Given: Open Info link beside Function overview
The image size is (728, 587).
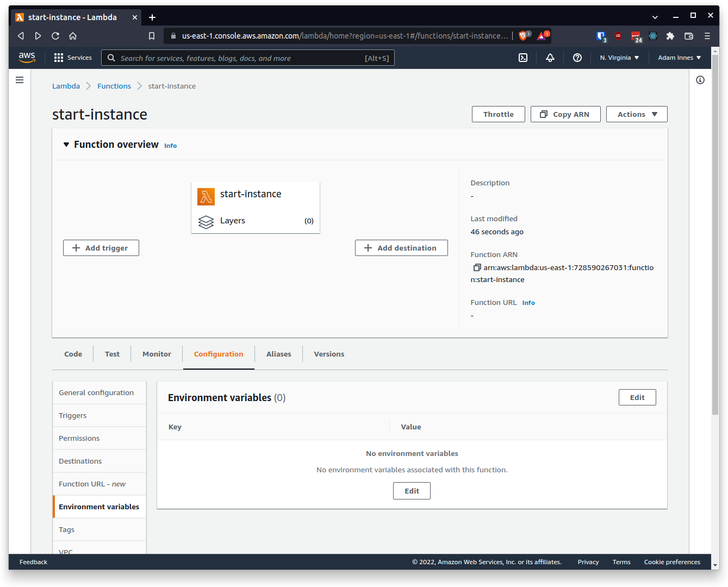Looking at the screenshot, I should (170, 146).
